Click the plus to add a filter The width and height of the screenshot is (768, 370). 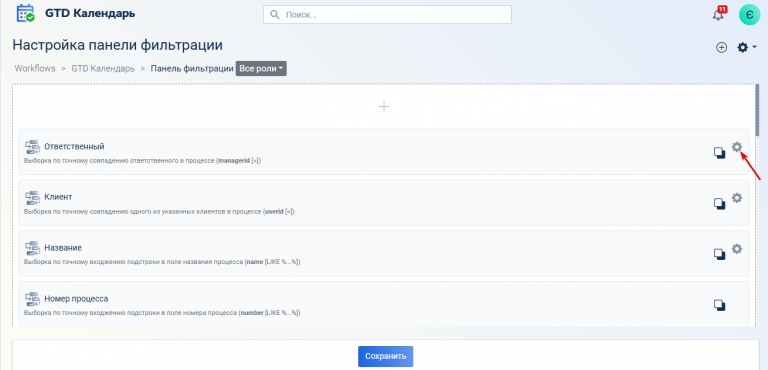(384, 106)
